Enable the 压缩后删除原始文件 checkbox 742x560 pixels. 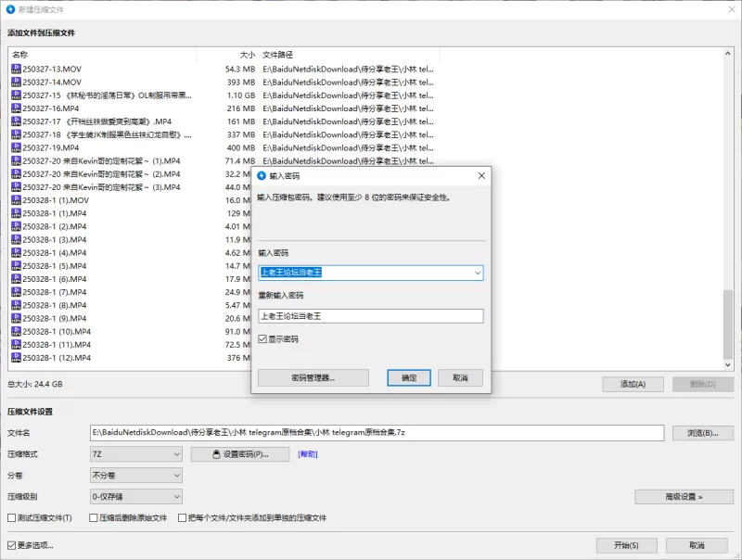pyautogui.click(x=94, y=518)
